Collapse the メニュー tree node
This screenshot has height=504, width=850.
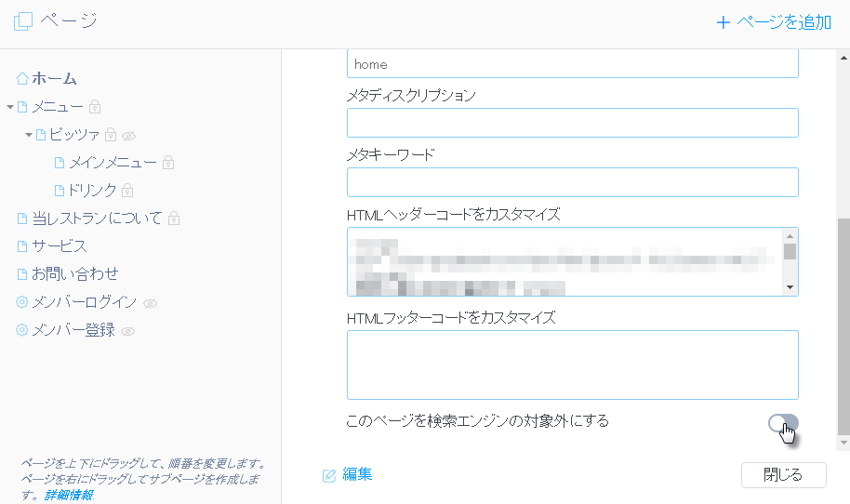point(9,107)
